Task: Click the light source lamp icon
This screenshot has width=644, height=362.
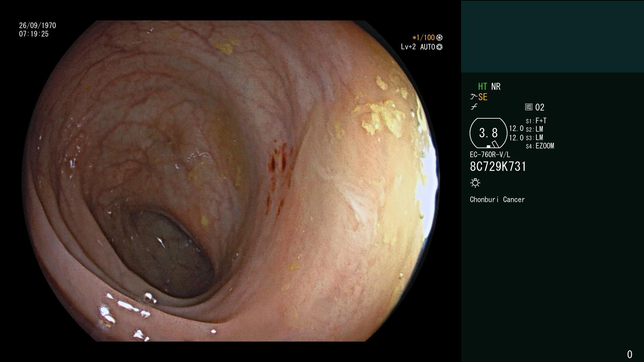Action: pyautogui.click(x=475, y=183)
